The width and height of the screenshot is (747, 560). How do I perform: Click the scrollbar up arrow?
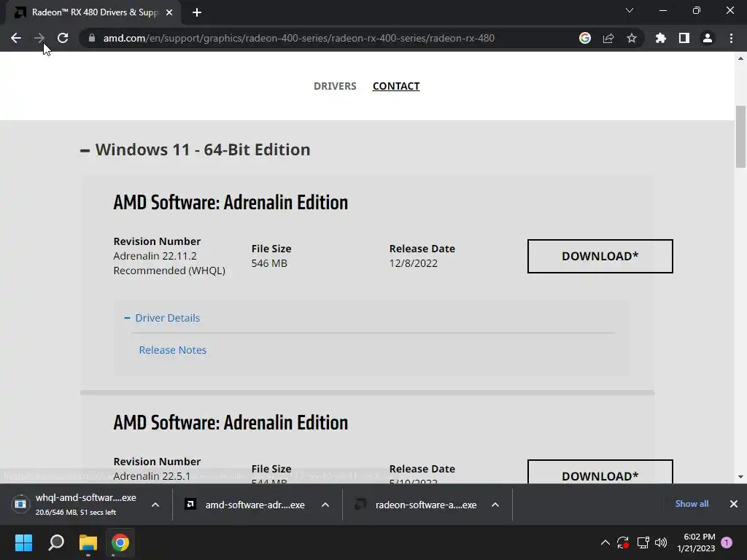point(740,58)
